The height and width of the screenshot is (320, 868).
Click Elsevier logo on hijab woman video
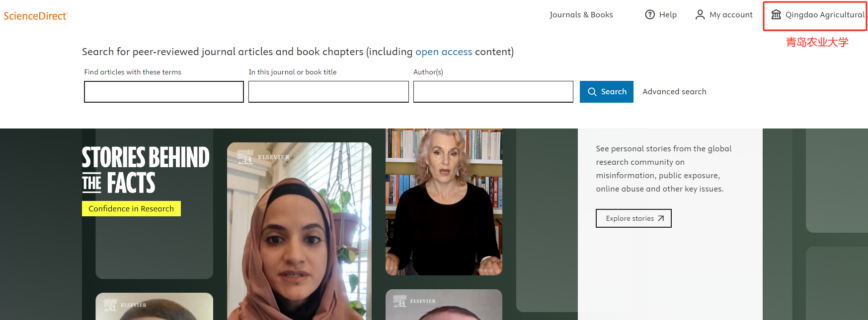coord(263,157)
